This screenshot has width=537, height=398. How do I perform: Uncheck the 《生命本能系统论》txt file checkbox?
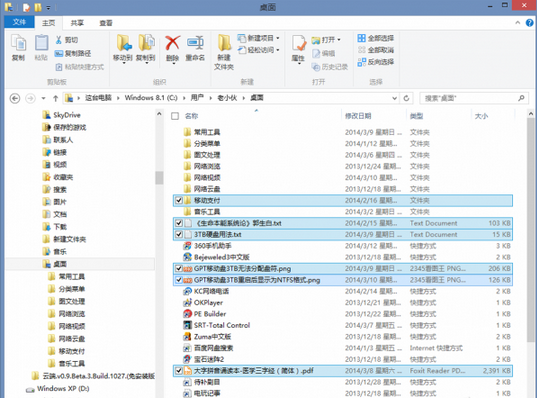(179, 223)
